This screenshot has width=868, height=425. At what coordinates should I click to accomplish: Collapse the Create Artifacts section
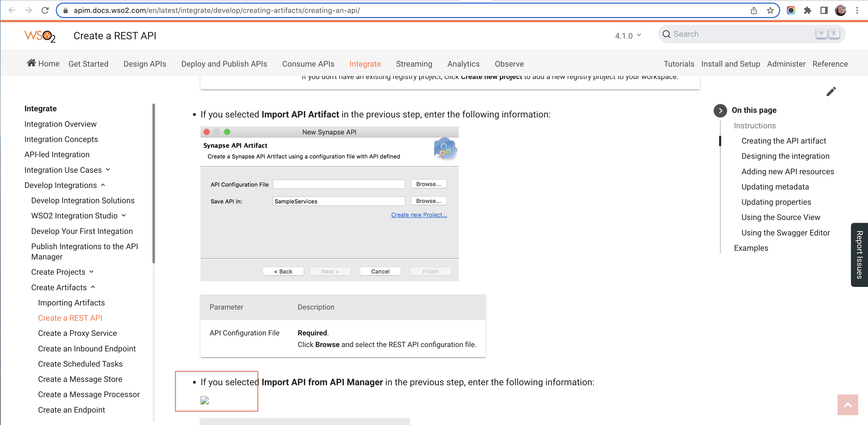click(x=93, y=287)
